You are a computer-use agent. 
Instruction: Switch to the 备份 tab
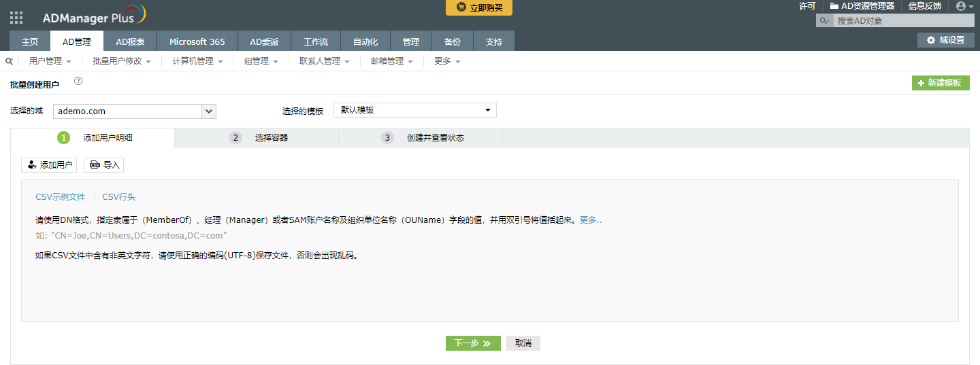[453, 41]
